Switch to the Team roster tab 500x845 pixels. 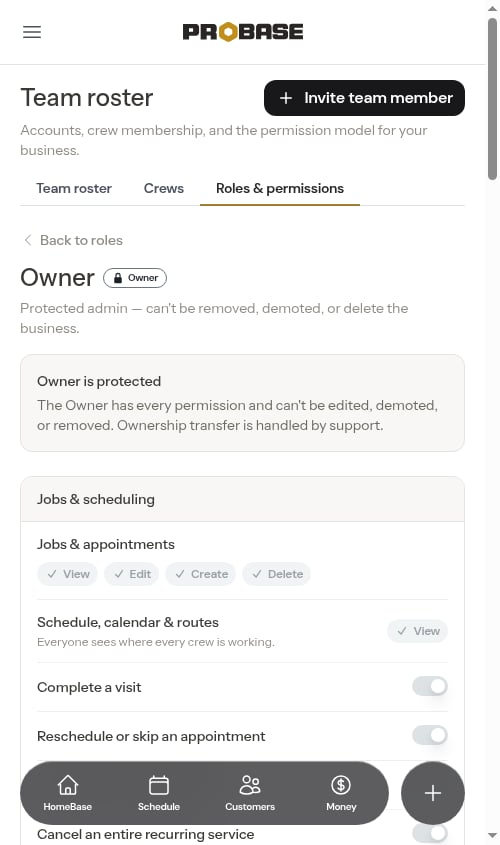[x=74, y=188]
